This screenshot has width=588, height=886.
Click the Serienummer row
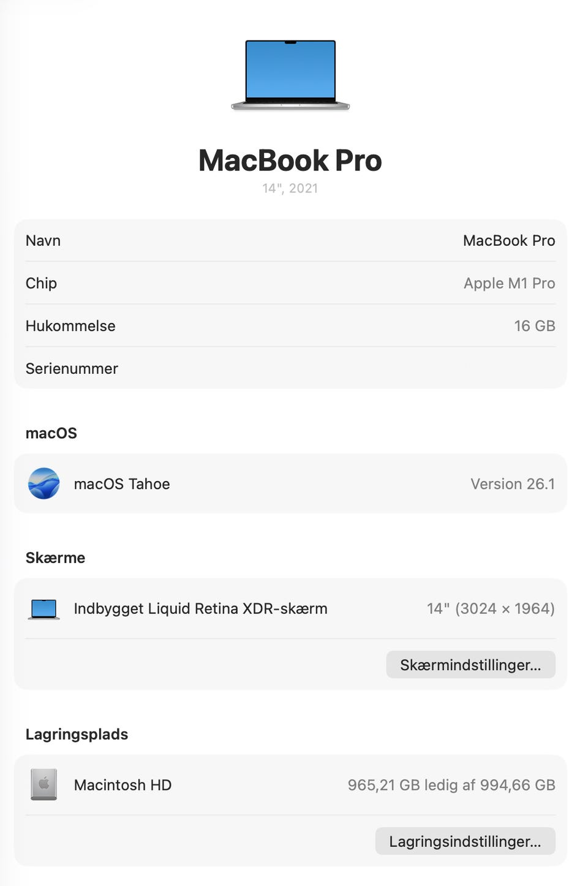click(290, 368)
